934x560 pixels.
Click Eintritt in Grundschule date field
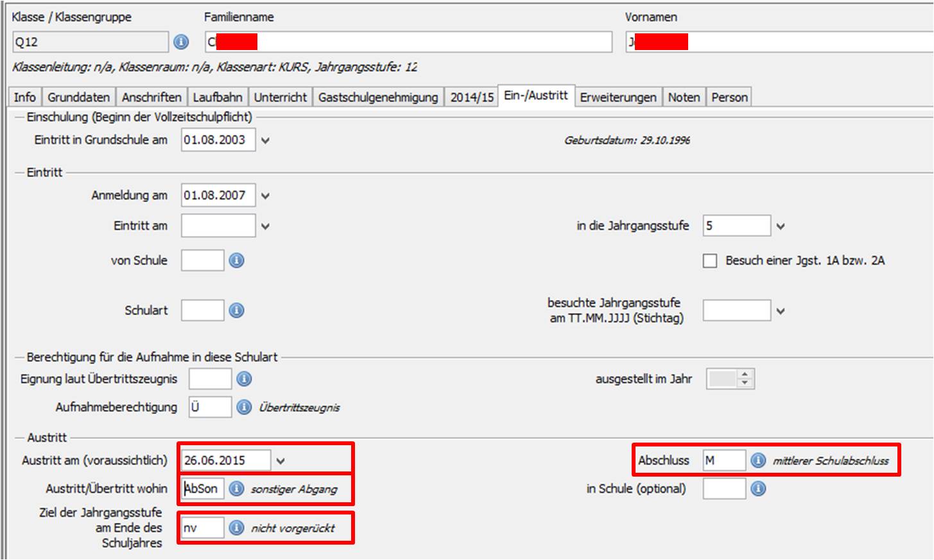point(218,140)
